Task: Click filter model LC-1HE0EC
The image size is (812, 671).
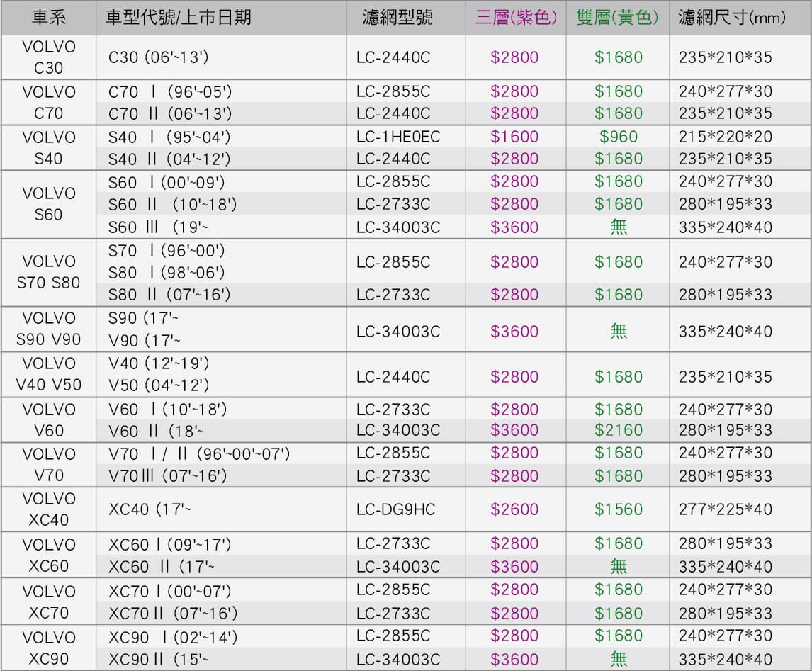Action: pyautogui.click(x=397, y=137)
